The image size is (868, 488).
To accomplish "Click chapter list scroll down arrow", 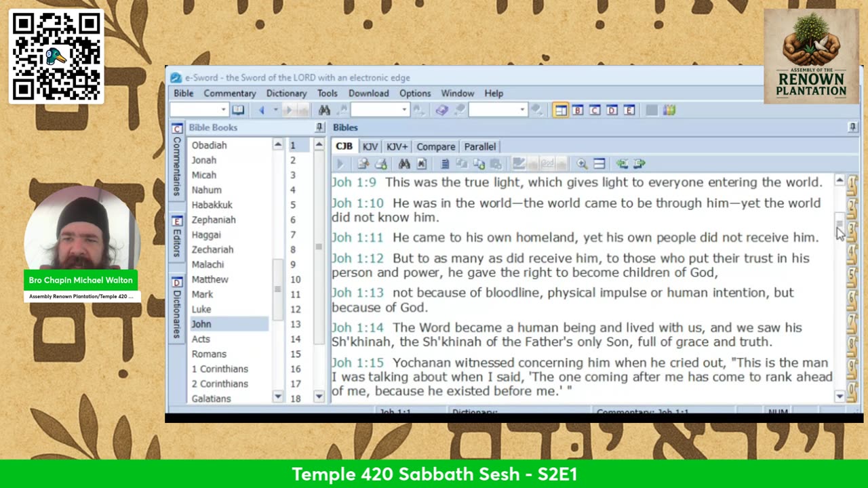I will (319, 396).
